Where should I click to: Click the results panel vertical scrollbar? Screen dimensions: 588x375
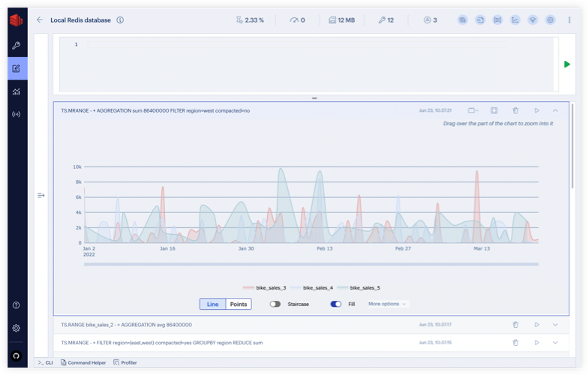point(572,146)
